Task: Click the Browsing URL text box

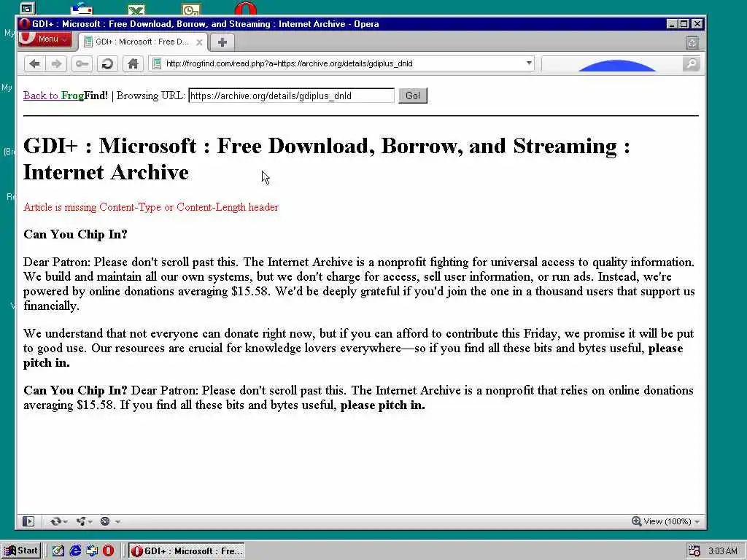Action: tap(292, 96)
